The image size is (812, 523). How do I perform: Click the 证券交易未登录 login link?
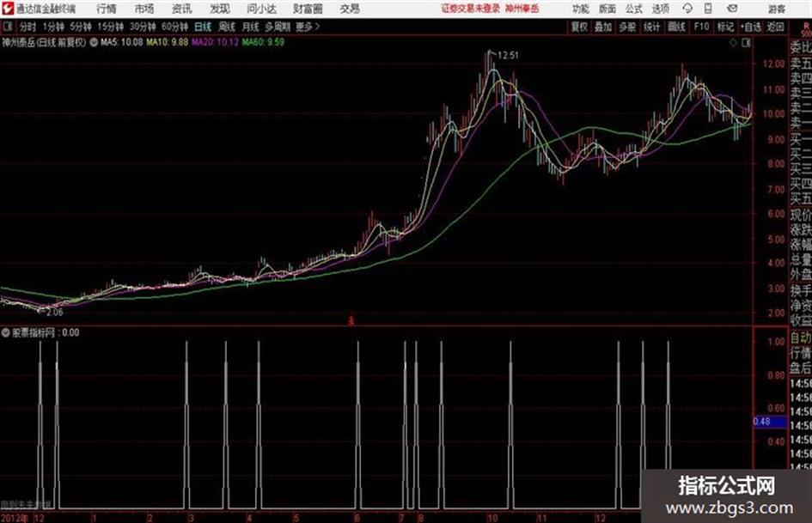[471, 9]
